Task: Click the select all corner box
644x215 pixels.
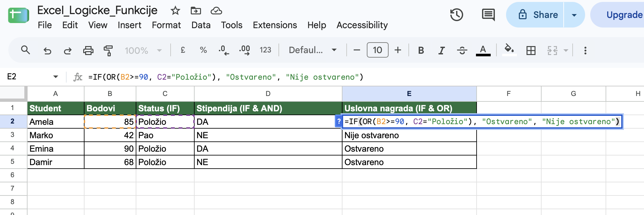Action: [13, 93]
